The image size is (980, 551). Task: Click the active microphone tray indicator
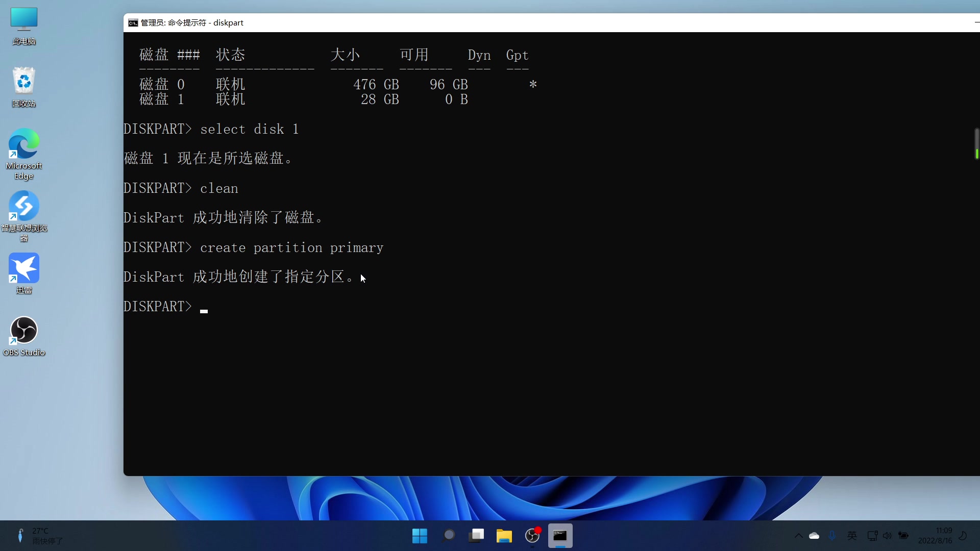click(832, 536)
